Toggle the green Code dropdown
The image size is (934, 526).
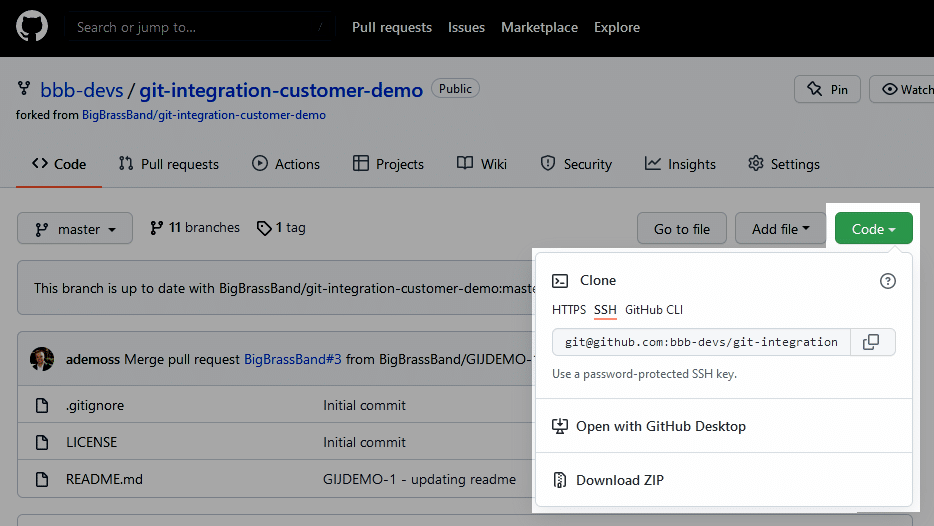pos(873,229)
